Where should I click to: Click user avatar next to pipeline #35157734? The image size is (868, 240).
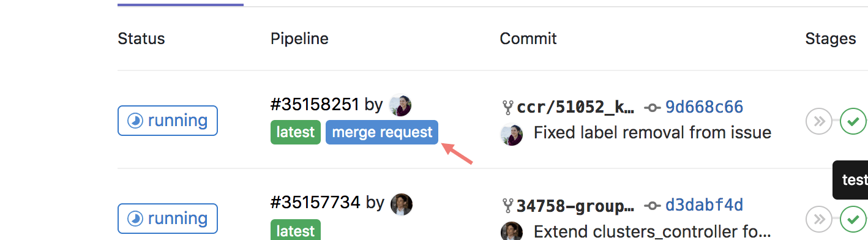[x=402, y=204]
